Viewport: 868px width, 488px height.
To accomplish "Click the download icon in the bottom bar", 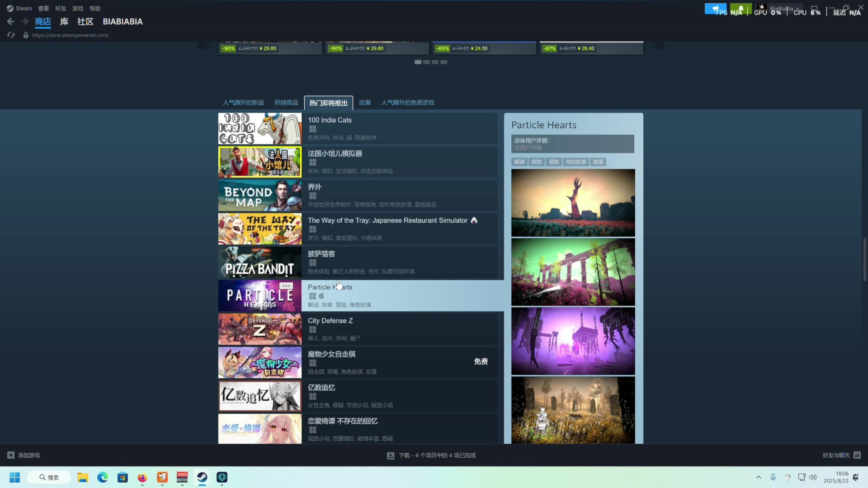I will coord(391,455).
